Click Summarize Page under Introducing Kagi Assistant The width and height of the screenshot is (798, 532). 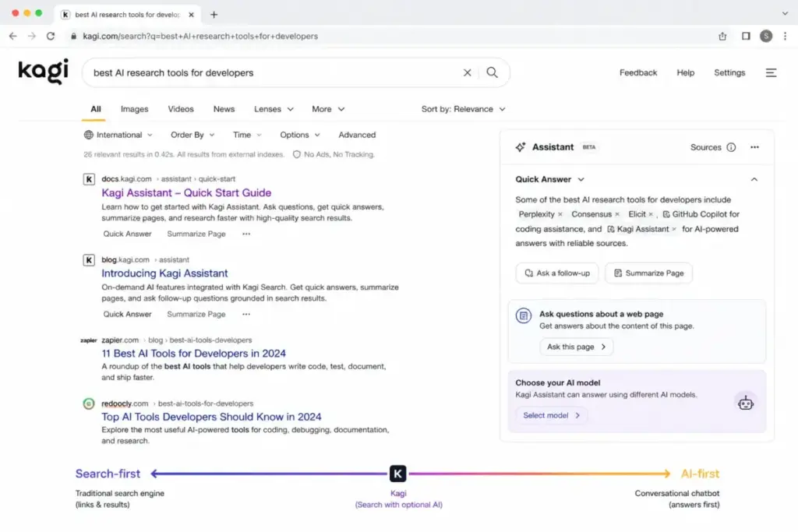[x=196, y=315]
